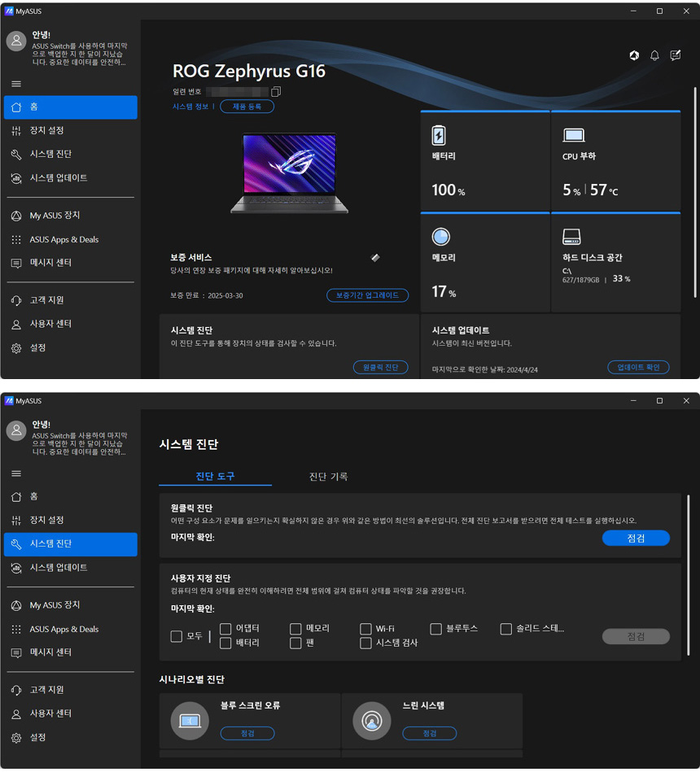Screen dimensions: 700x772
Task: Click the 메시지 센터 icon in the bottom window
Action: point(16,652)
